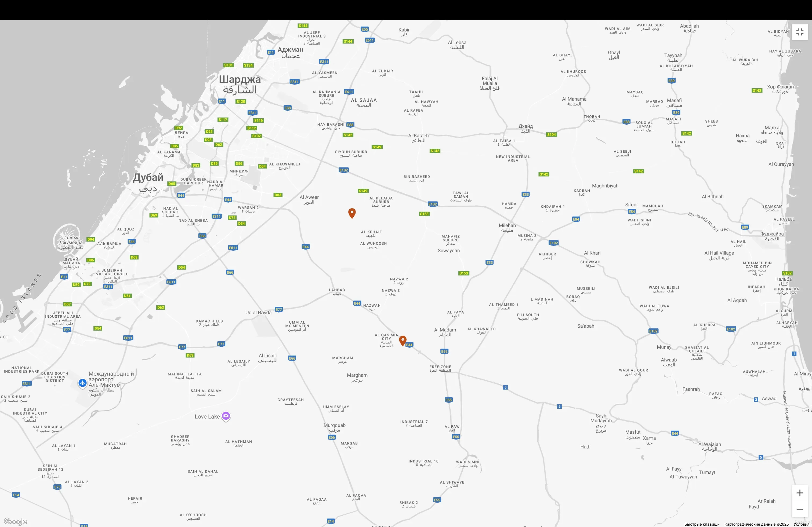Screen dimensions: 812x527
Task: Click the Дхайд town label
Action: click(x=525, y=126)
